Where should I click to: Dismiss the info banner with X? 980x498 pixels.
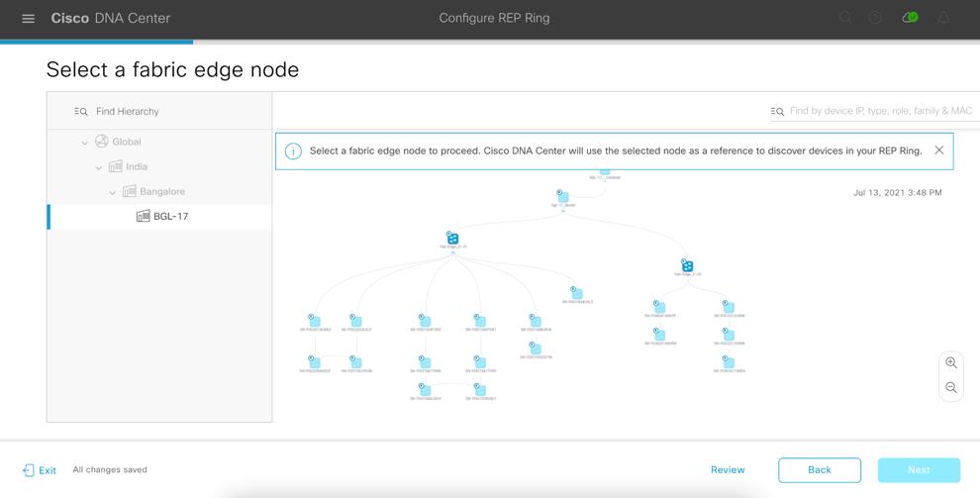coord(938,150)
